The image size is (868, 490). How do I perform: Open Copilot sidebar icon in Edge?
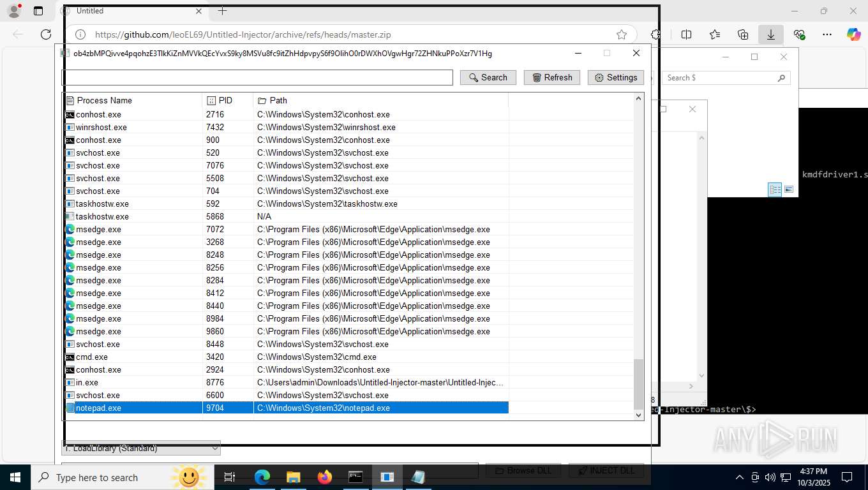click(853, 34)
